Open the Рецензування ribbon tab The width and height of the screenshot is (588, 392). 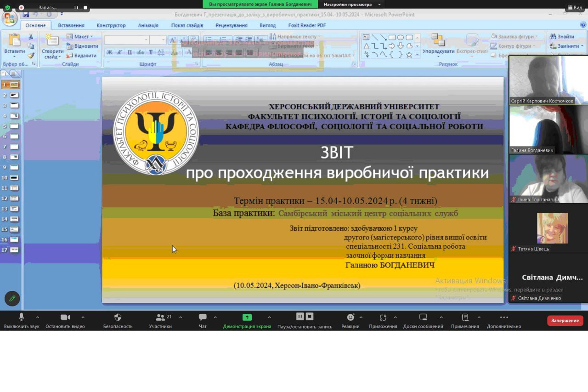[232, 25]
